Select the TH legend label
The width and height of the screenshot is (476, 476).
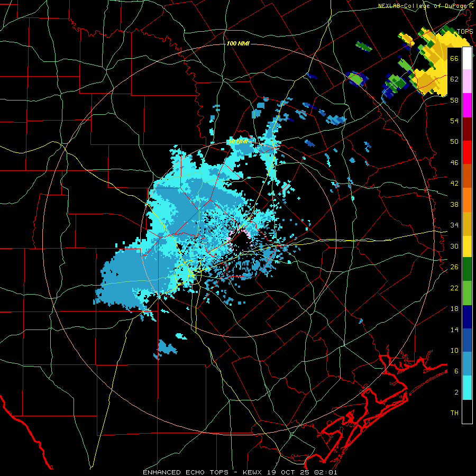point(454,413)
